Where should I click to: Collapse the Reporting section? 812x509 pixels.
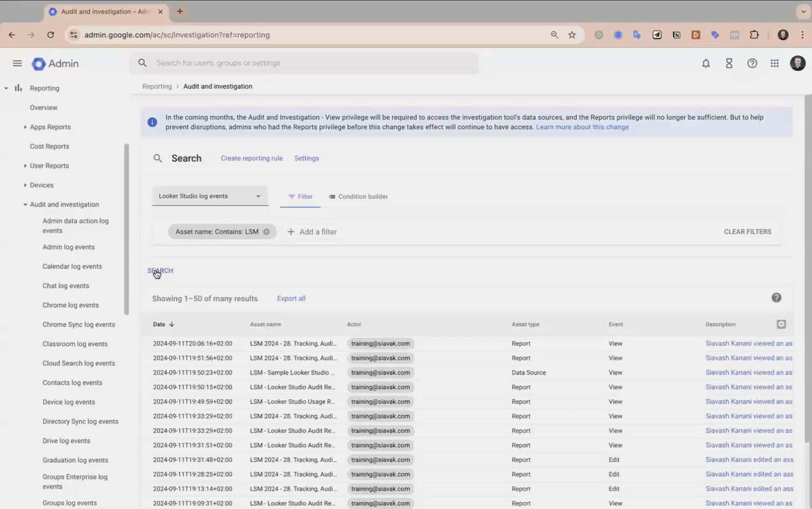click(x=6, y=88)
